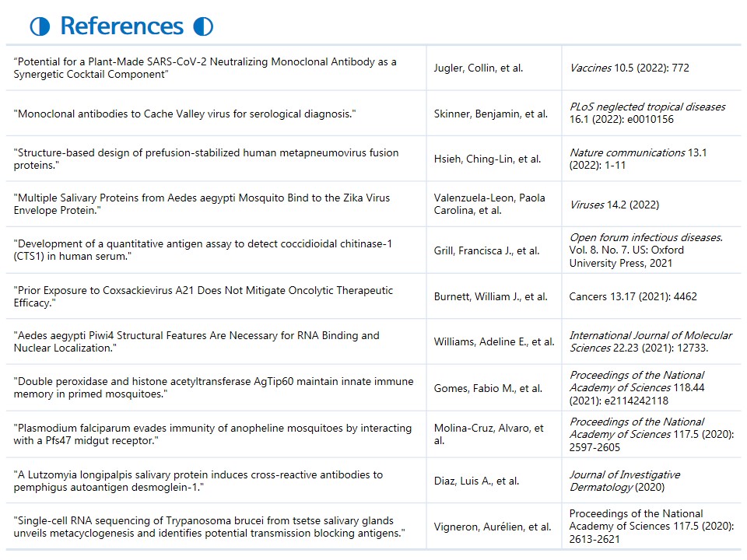Click author cell Valenzuela-Leon, Paola Carolina
This screenshot has height=560, width=747.
pyautogui.click(x=489, y=205)
